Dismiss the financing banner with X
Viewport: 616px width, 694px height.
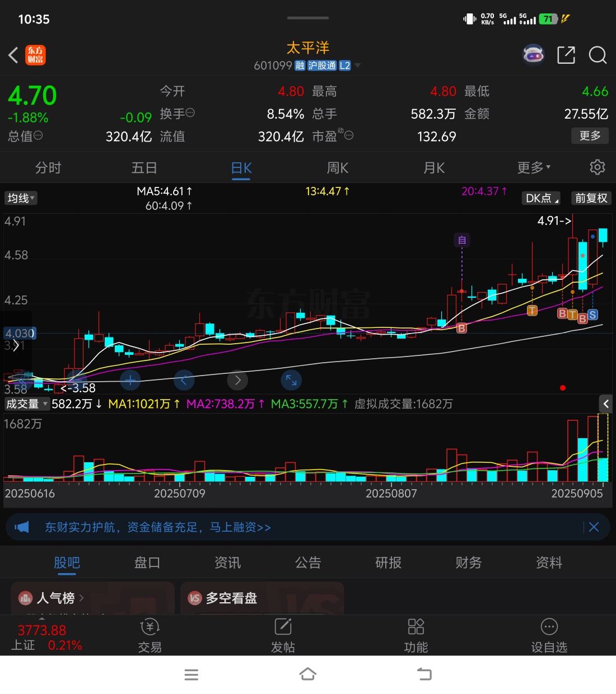coord(594,527)
